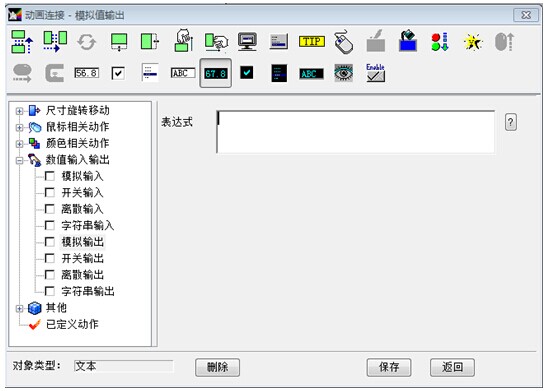This screenshot has width=545, height=391.
Task: Click inside the 表达式 text box
Action: pyautogui.click(x=356, y=132)
